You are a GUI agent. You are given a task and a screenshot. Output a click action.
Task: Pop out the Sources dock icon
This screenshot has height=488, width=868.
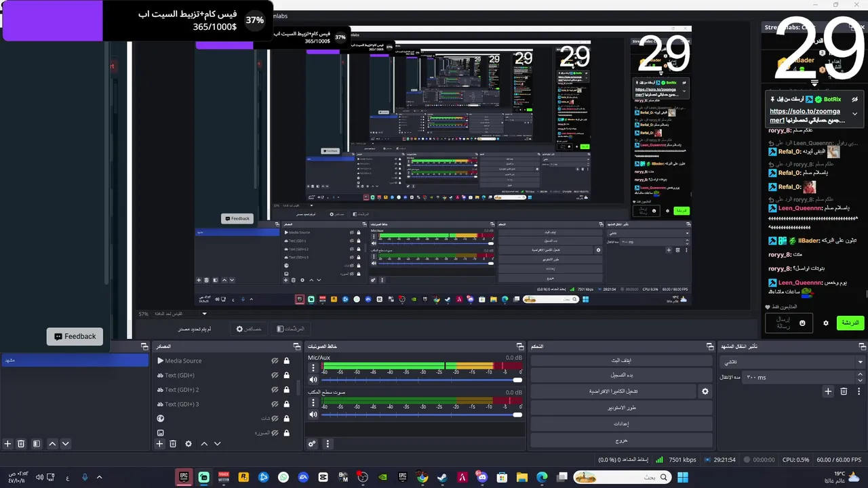coord(296,346)
